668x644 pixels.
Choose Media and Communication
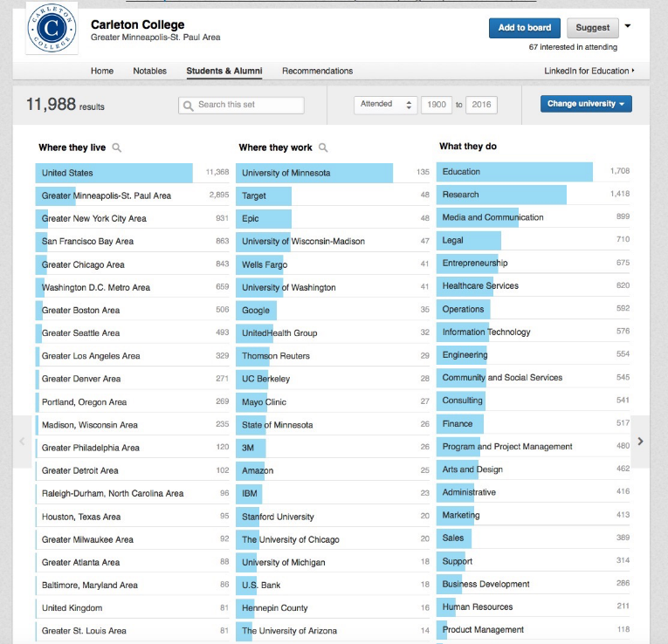pyautogui.click(x=533, y=217)
